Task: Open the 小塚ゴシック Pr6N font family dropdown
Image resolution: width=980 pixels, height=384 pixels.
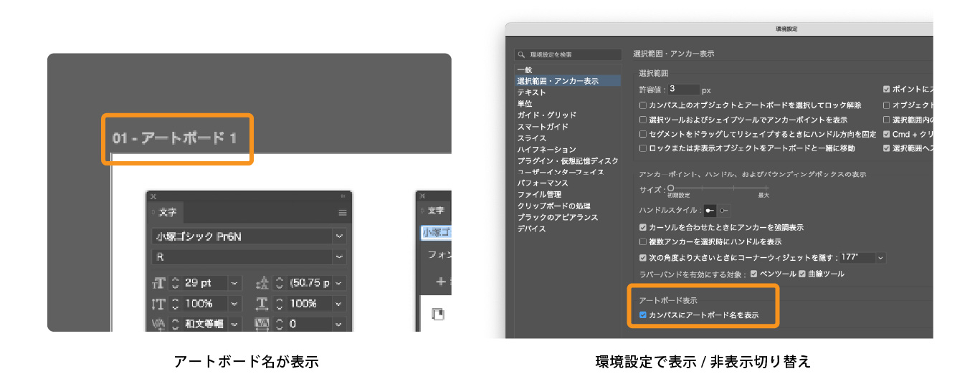Action: point(338,236)
